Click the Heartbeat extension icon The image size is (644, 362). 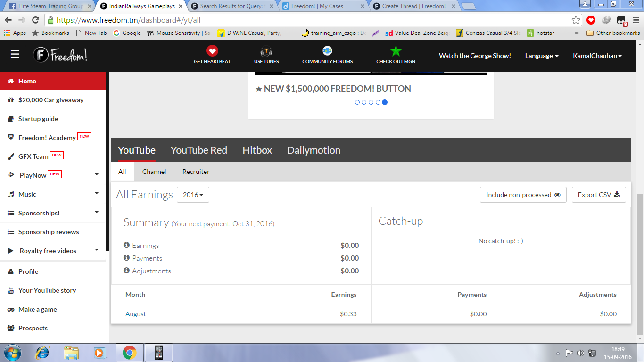tap(591, 20)
